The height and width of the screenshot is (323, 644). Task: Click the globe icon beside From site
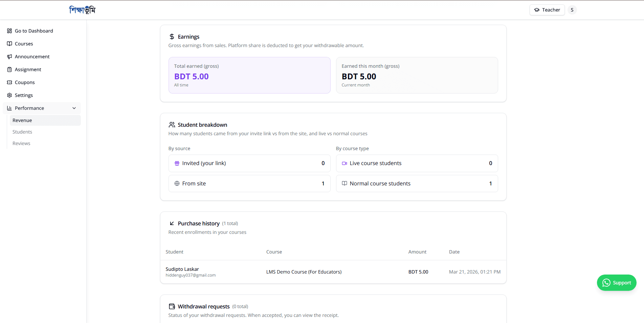point(177,183)
